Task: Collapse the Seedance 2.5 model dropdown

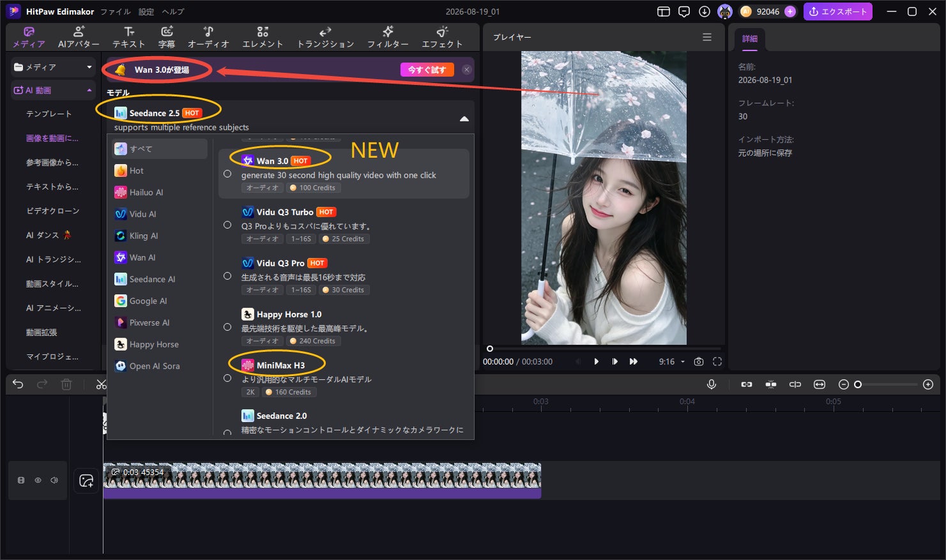Action: [464, 119]
